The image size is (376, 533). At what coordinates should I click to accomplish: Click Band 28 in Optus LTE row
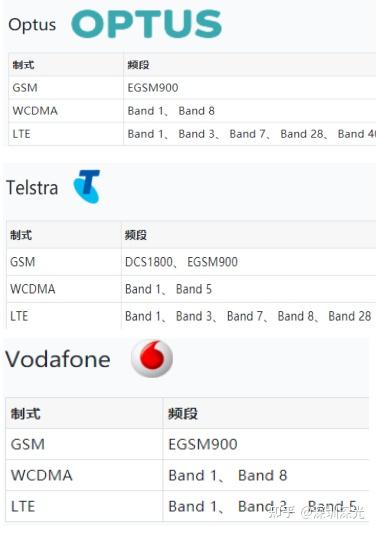tap(302, 134)
